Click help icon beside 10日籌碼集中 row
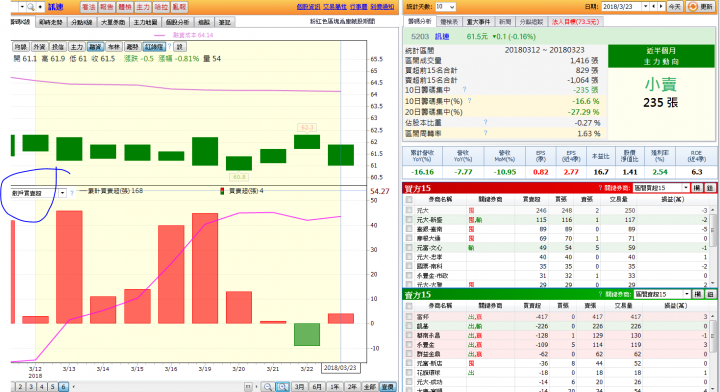 coord(464,90)
